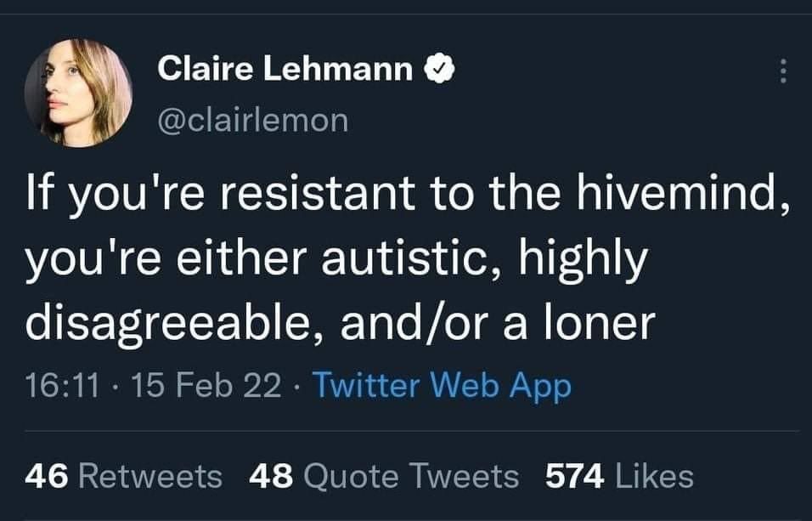
Task: Open the @clairlemon handle link
Action: (253, 120)
